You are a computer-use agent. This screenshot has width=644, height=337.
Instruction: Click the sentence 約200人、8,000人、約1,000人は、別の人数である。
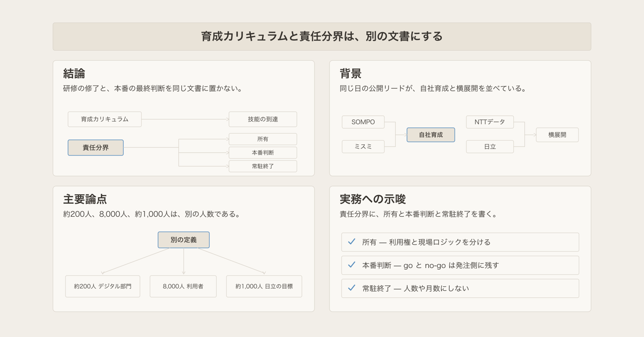pos(152,214)
